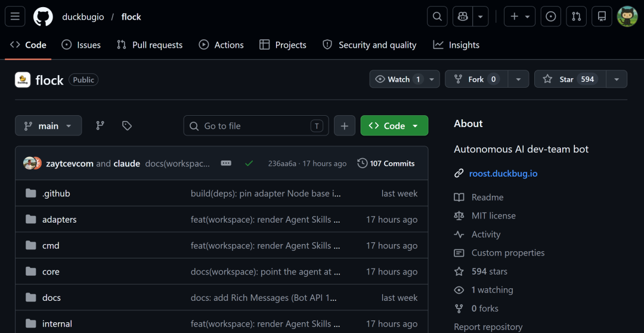Click the commit author avatars
The width and height of the screenshot is (644, 333).
click(32, 163)
